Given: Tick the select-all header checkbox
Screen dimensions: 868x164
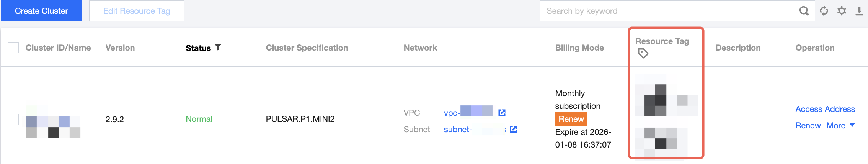Looking at the screenshot, I should pos(13,48).
